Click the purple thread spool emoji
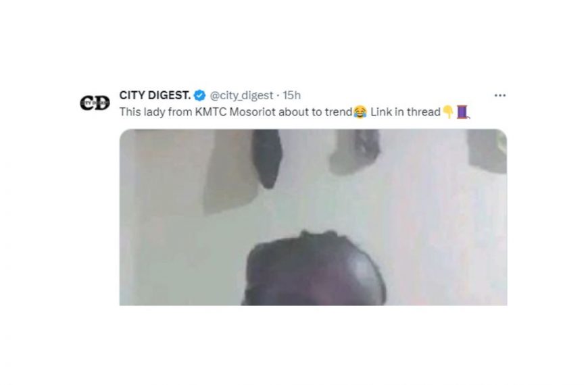 (x=463, y=112)
